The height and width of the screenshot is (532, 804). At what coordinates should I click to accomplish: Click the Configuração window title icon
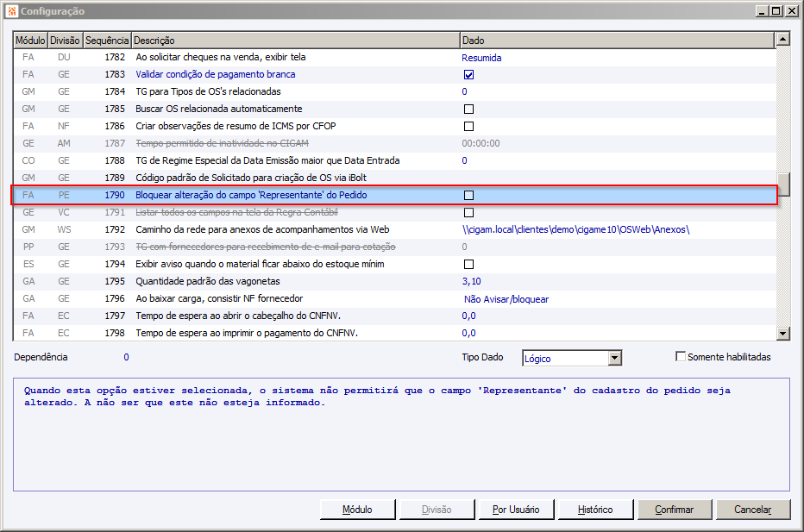pos(11,10)
